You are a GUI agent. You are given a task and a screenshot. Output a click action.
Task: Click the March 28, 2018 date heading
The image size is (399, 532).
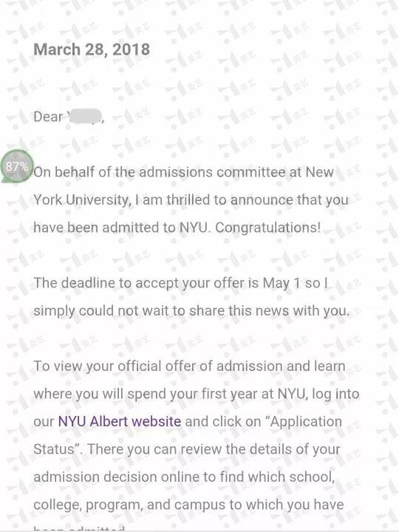92,50
